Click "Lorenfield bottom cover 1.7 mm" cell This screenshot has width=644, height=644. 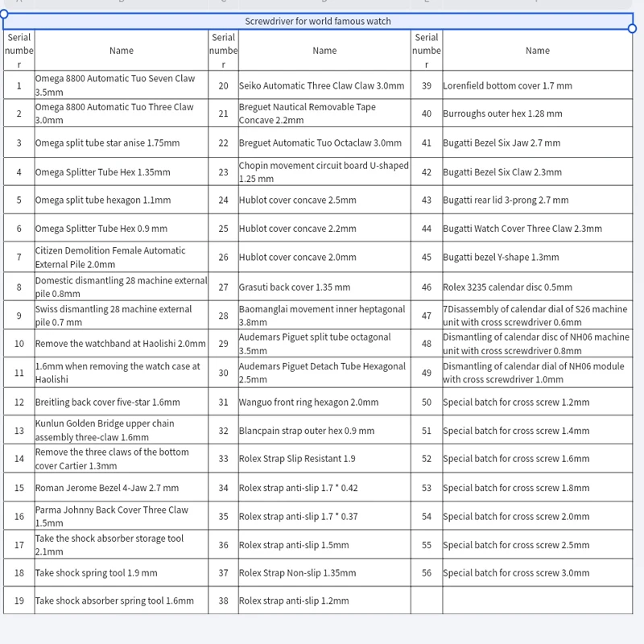pos(538,85)
